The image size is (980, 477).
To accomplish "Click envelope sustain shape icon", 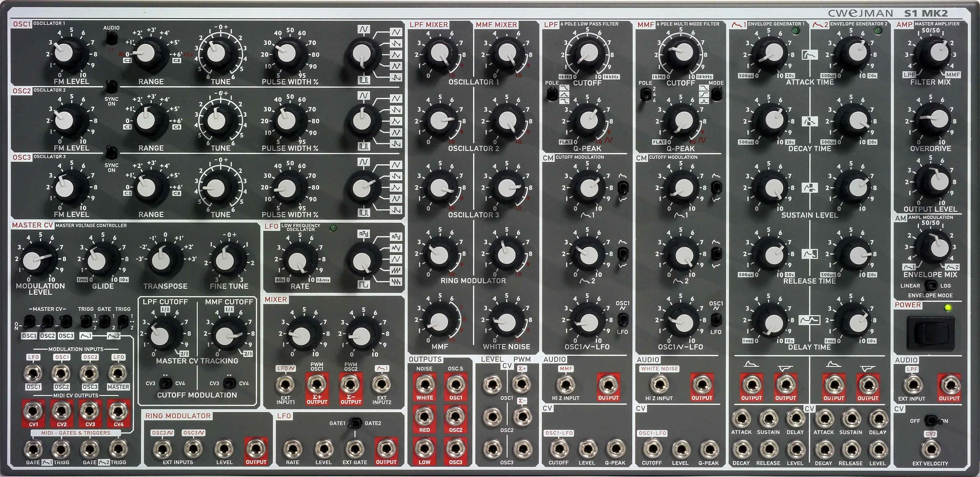I will (809, 187).
